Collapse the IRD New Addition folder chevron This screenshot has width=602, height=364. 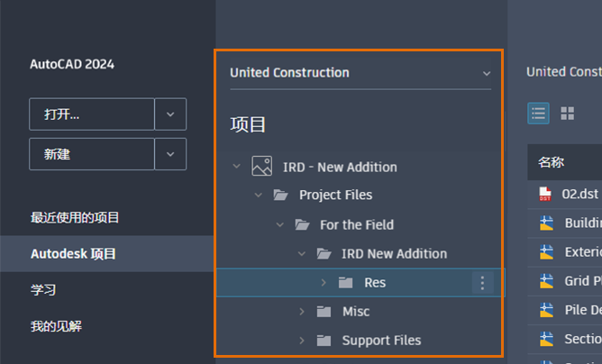pyautogui.click(x=302, y=253)
